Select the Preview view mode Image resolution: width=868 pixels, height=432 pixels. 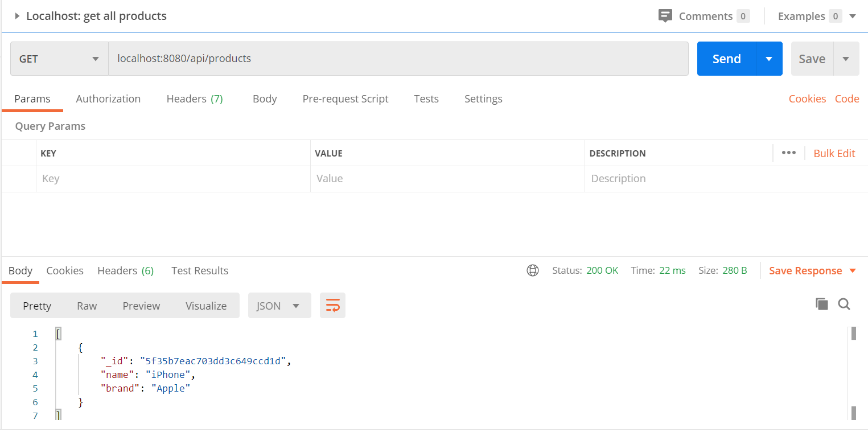[141, 306]
